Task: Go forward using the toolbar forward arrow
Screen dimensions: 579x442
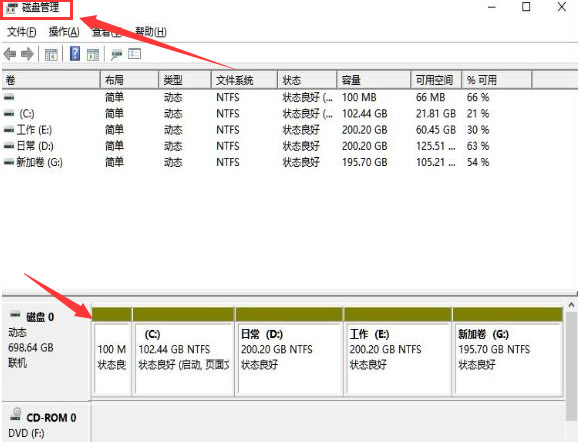Action: (27, 55)
